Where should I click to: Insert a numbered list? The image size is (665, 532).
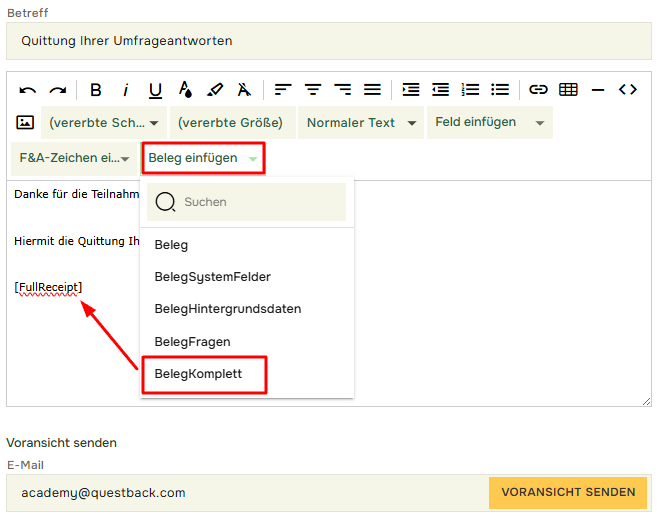[x=470, y=90]
